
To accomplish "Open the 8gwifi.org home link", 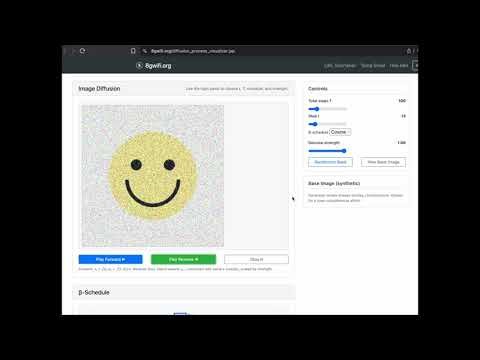I will point(158,66).
